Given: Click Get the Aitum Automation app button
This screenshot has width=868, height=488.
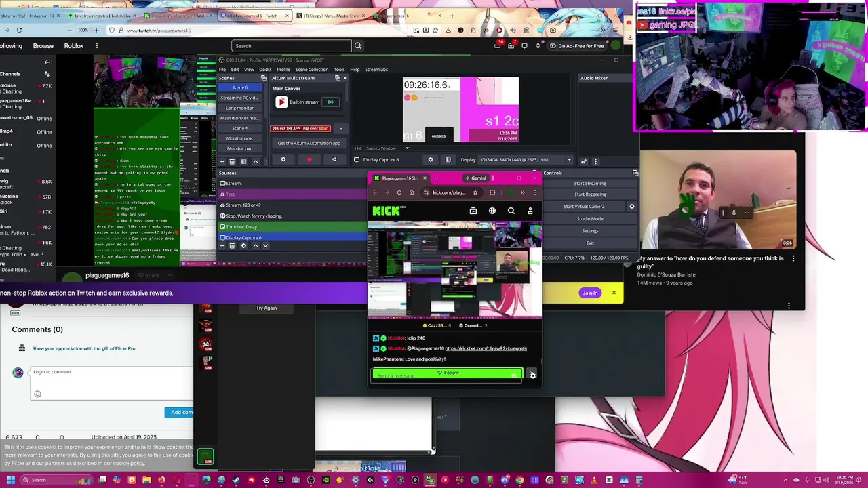Looking at the screenshot, I should point(309,143).
